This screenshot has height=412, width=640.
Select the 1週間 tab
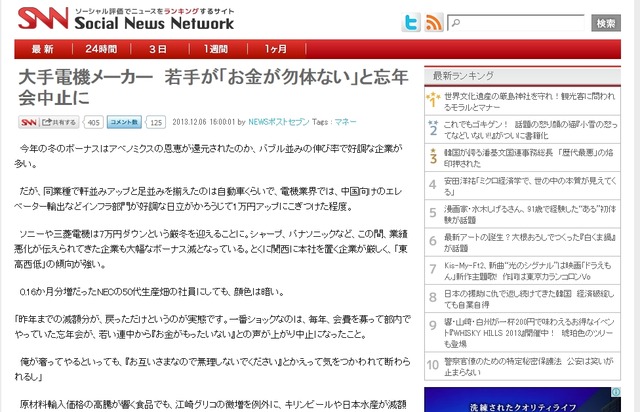click(216, 49)
